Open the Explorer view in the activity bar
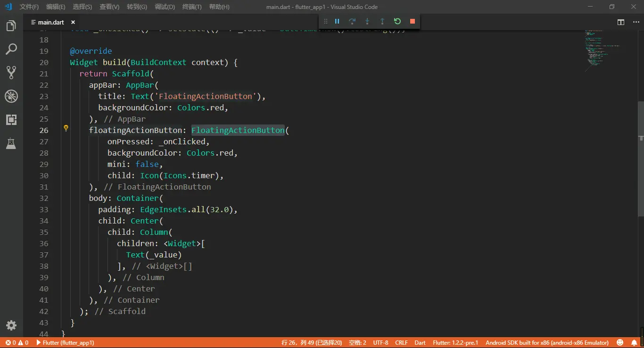This screenshot has height=348, width=644. [x=11, y=26]
